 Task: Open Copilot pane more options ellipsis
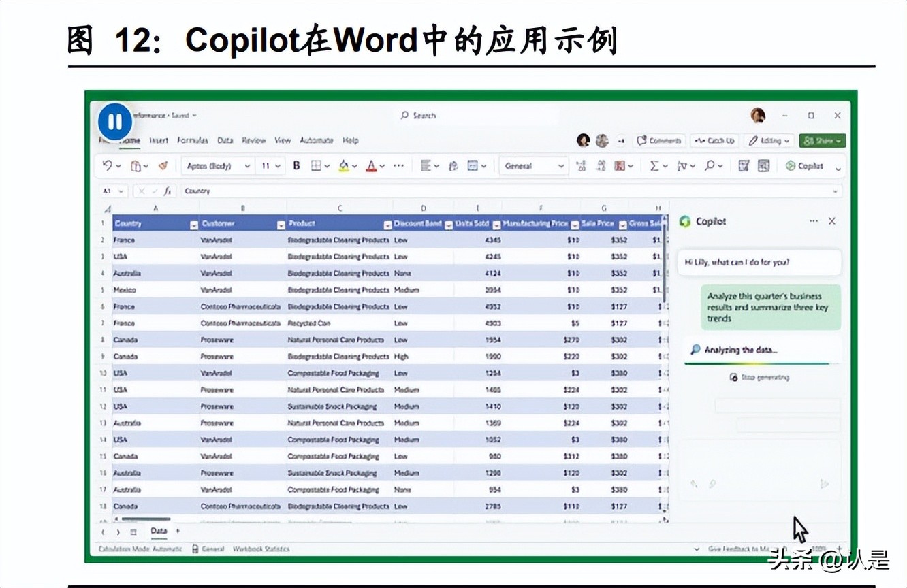point(814,221)
